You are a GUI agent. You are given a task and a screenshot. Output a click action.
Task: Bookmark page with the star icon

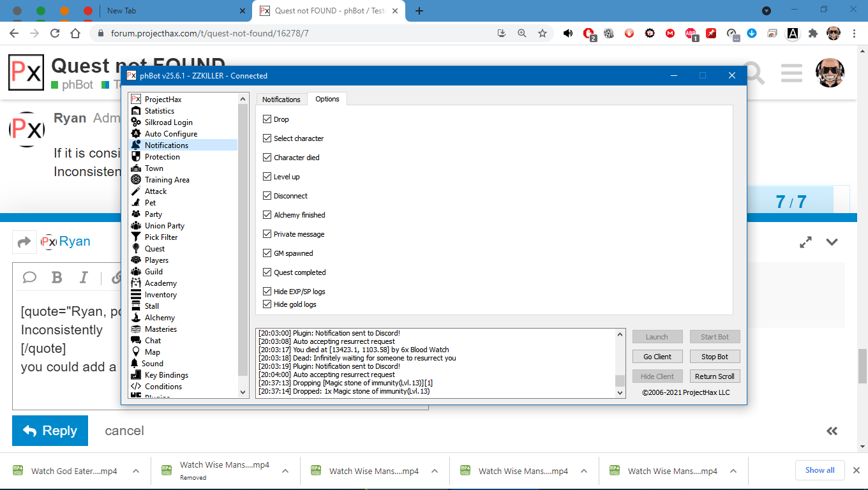(542, 33)
